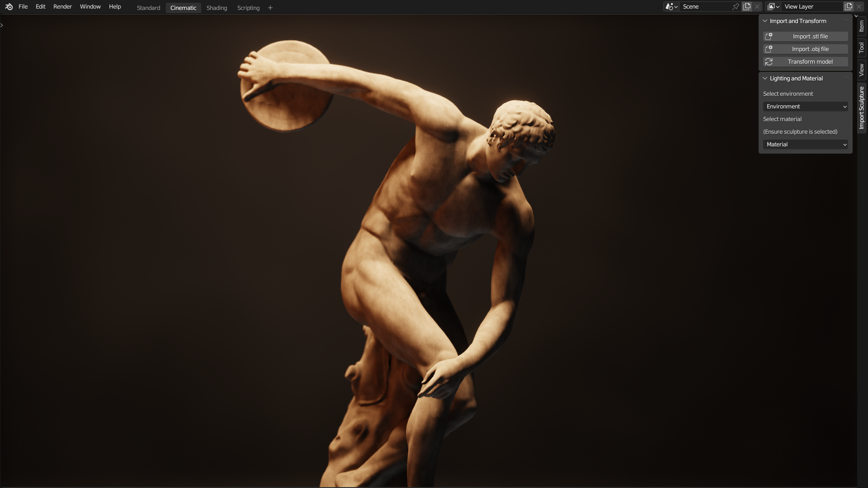Click the new scene duplicate icon
Screen dimensions: 868x488
click(747, 7)
